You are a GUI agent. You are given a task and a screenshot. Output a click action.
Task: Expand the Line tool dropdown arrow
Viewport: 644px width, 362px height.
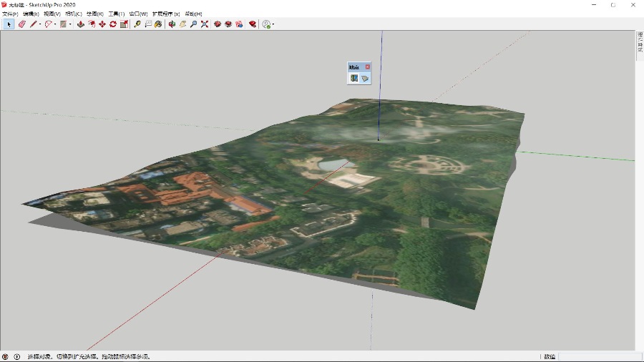(40, 24)
